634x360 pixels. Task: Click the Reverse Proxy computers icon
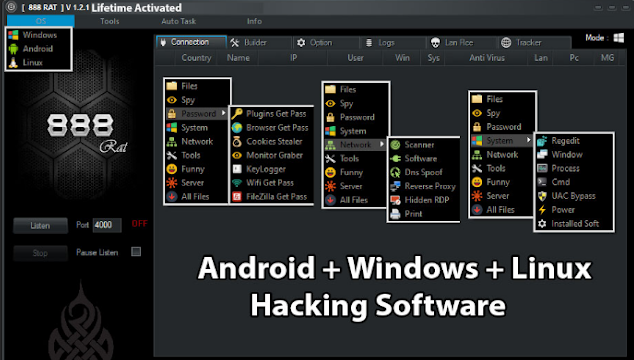click(x=395, y=186)
